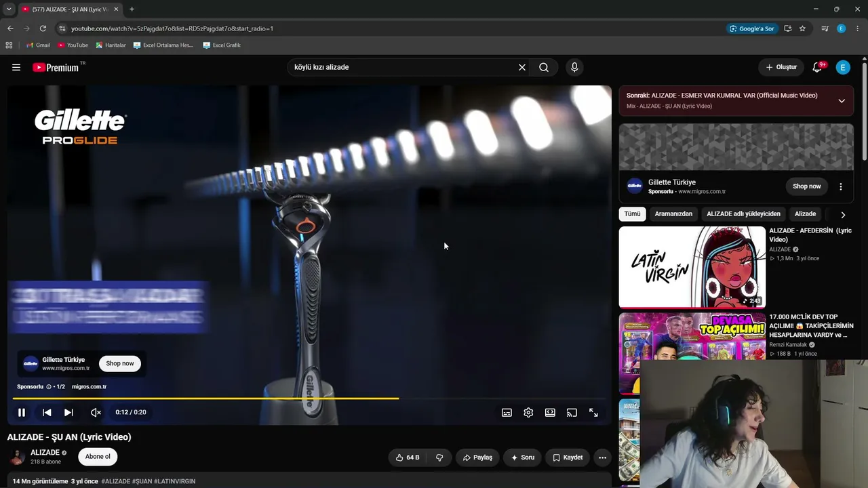Close the ALIZADE - ŞU AN tab
868x488 pixels.
116,9
